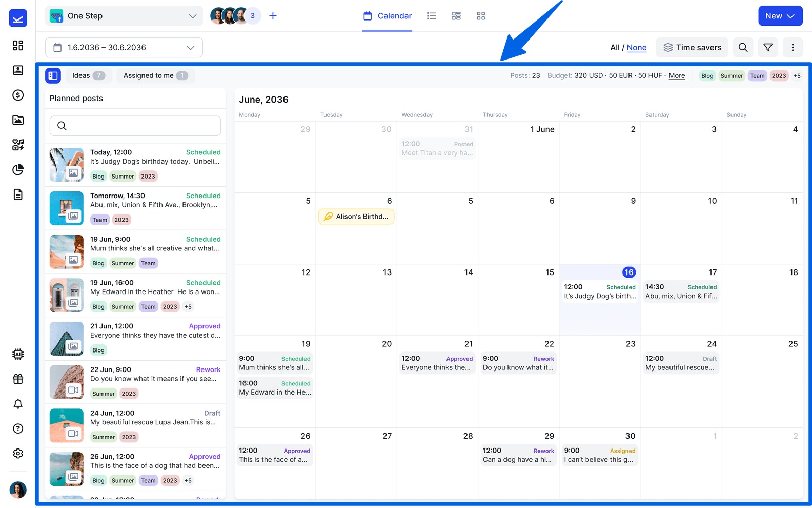The height and width of the screenshot is (508, 812).
Task: Open the date range 1.6.2036 – 30.6.2036 dropdown
Action: (124, 47)
